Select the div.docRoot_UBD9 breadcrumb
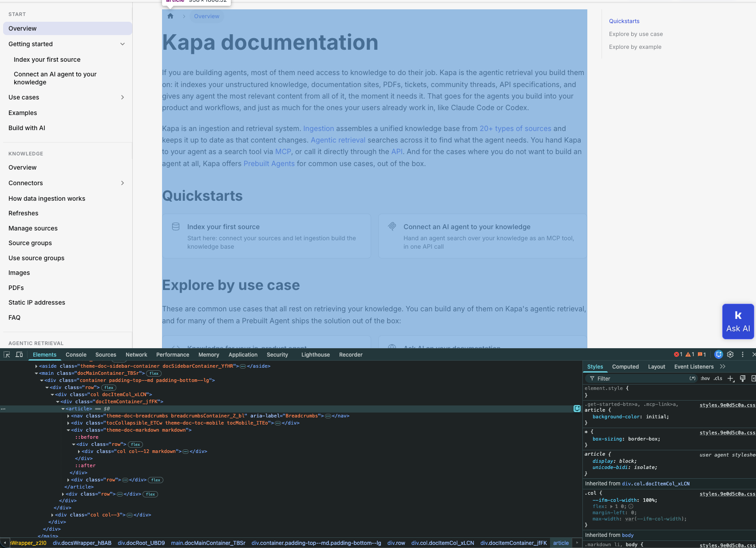 tap(141, 543)
